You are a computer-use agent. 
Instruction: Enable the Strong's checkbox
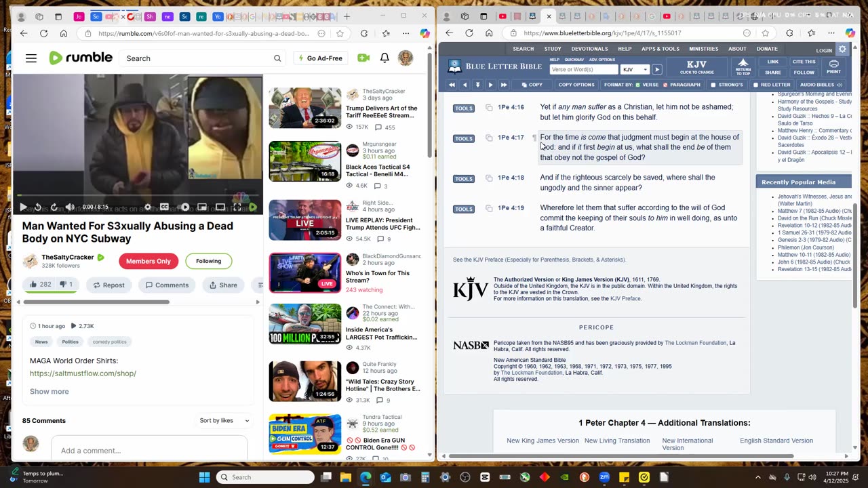point(713,85)
